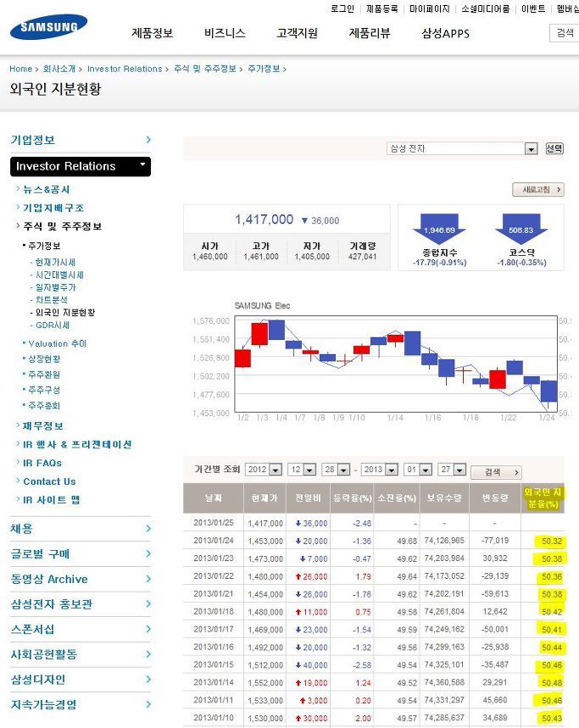Click the 선택 button
Screen dimensions: 579x728
[554, 148]
